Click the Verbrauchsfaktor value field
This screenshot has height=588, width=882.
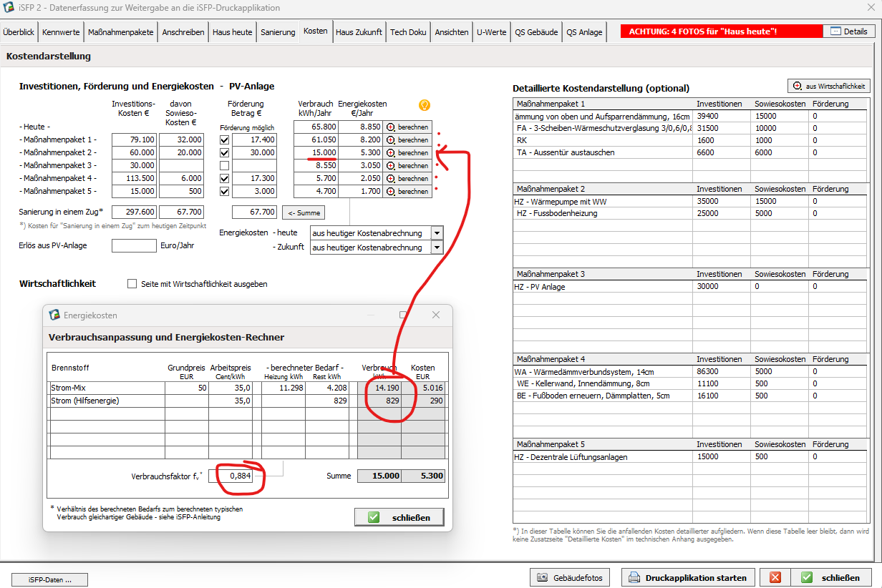pos(235,476)
